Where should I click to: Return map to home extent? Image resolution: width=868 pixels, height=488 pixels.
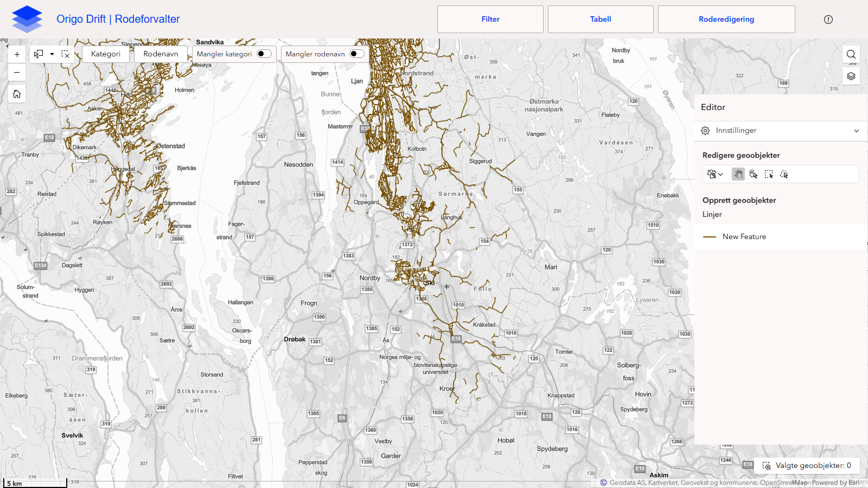17,94
